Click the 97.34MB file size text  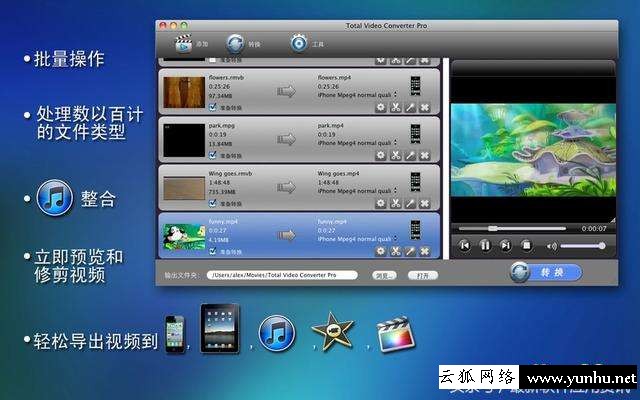(220, 96)
